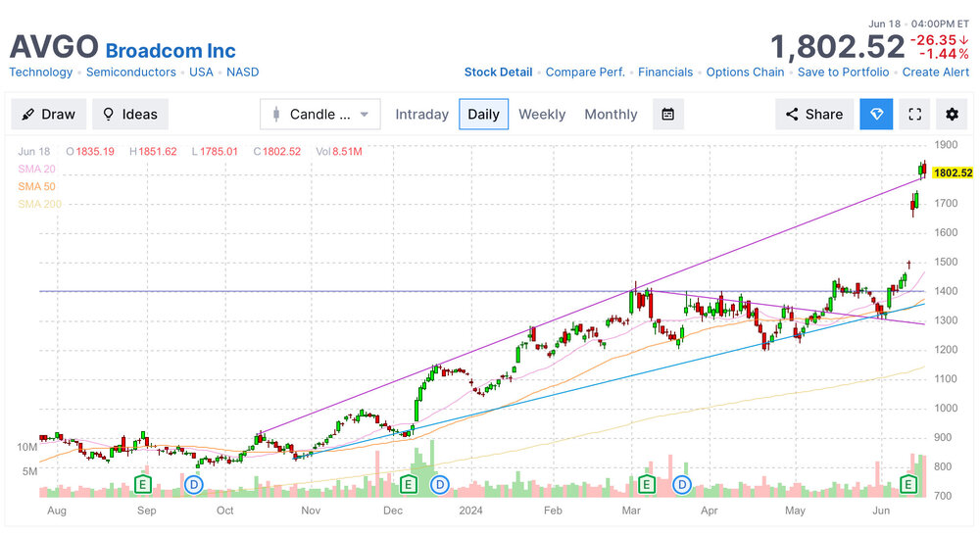Click the Draw button
This screenshot has width=980, height=537.
pos(49,114)
